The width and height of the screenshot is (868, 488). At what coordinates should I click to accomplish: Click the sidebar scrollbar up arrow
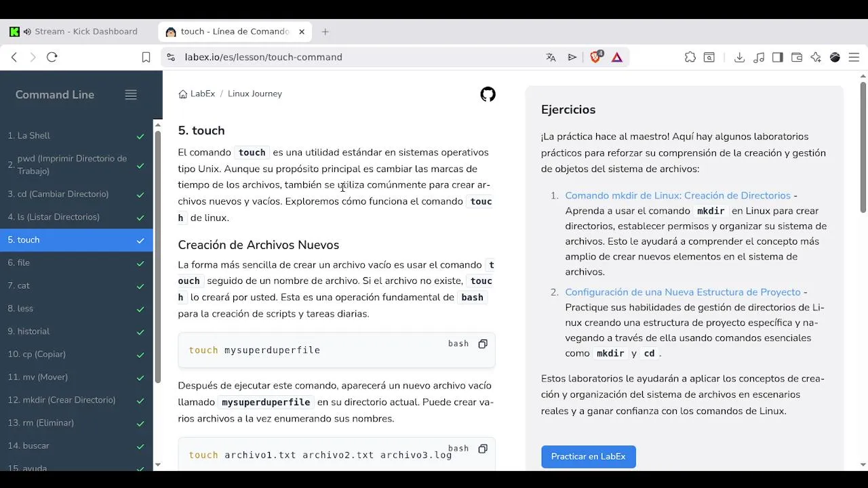pyautogui.click(x=158, y=125)
